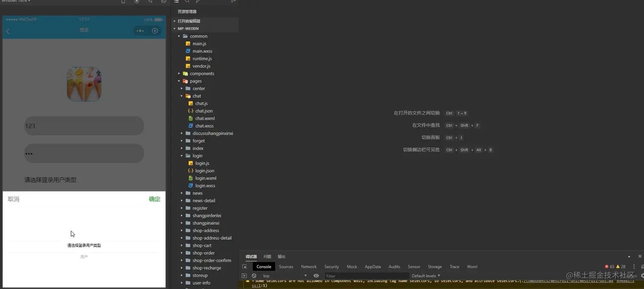Open chat.json file
The height and width of the screenshot is (289, 644).
(204, 111)
